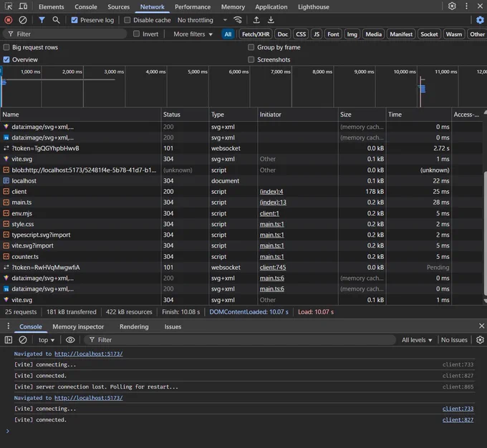The height and width of the screenshot is (448, 487).
Task: Expand the More filters dropdown
Action: click(193, 34)
